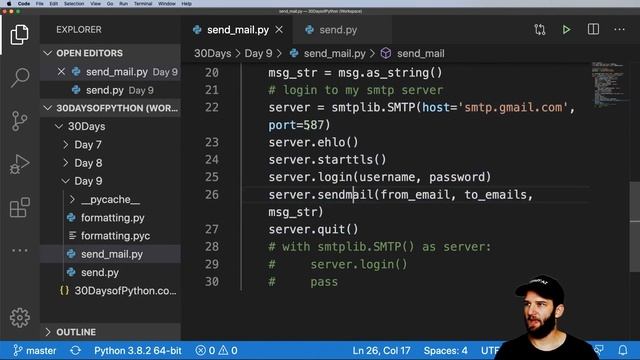The width and height of the screenshot is (640, 360).
Task: Open the Terminal menu
Action: tap(143, 3)
